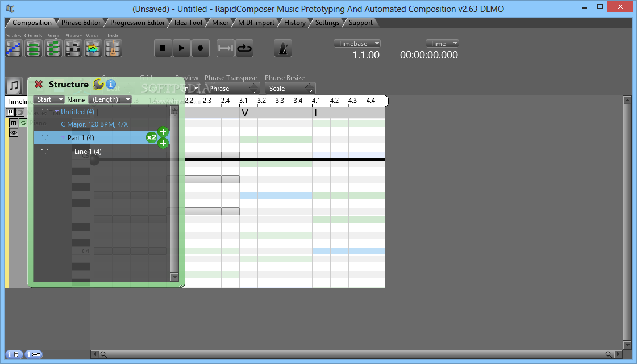Select the Line 1 (4) row
Screen dimensions: 637x364
coord(102,152)
